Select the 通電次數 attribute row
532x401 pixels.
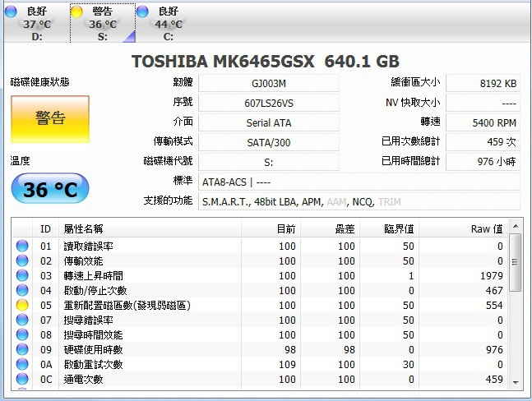tap(260, 379)
